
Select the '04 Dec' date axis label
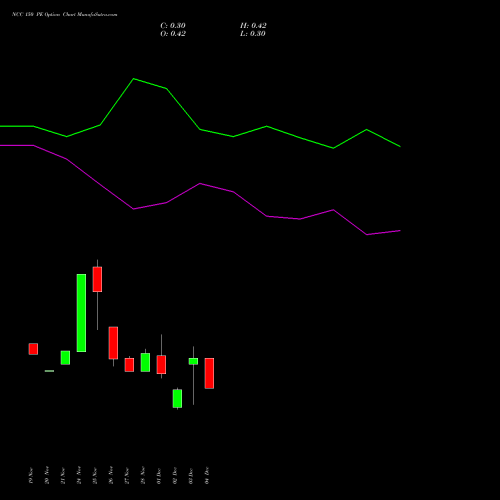click(207, 476)
